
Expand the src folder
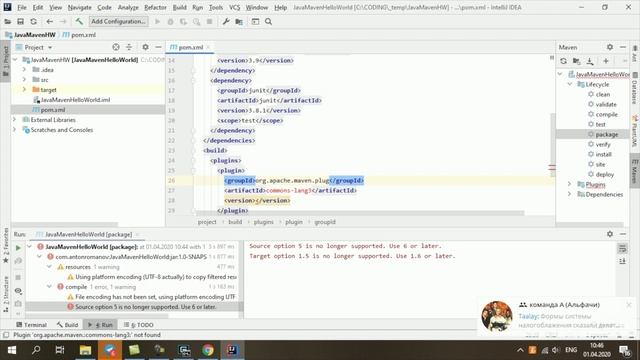click(24, 80)
